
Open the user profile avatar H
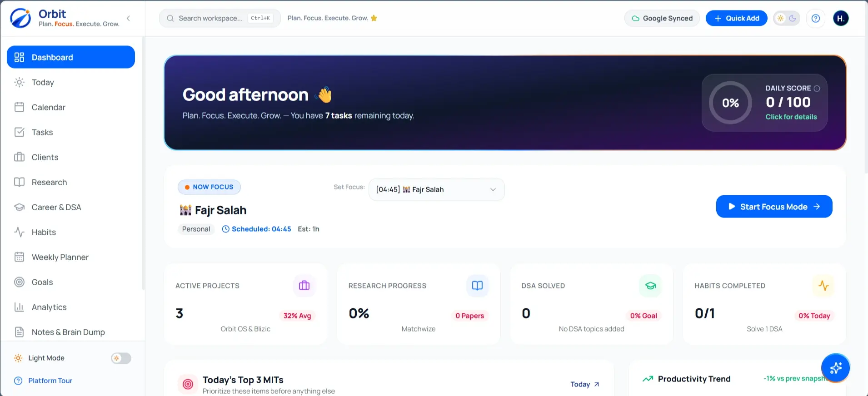(841, 18)
